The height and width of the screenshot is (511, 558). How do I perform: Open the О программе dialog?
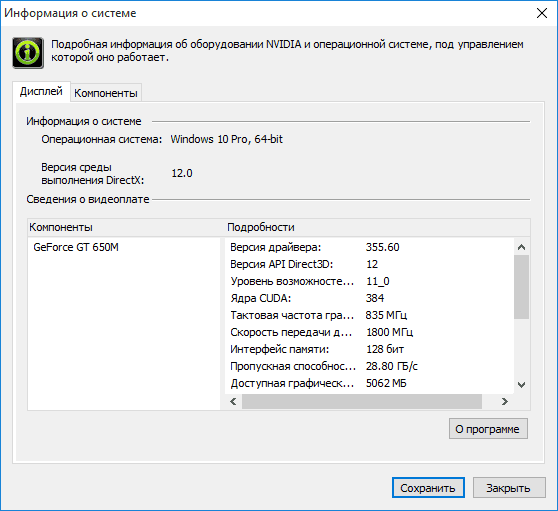click(488, 429)
